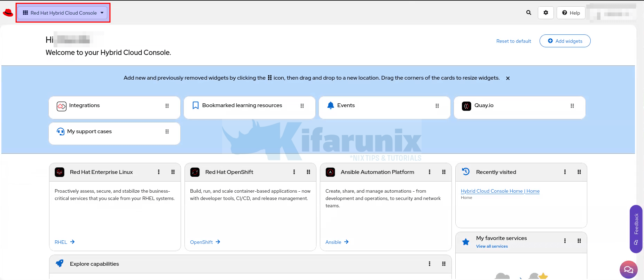Click drag handle on Bookmarked learning resources
644x280 pixels.
coord(302,106)
